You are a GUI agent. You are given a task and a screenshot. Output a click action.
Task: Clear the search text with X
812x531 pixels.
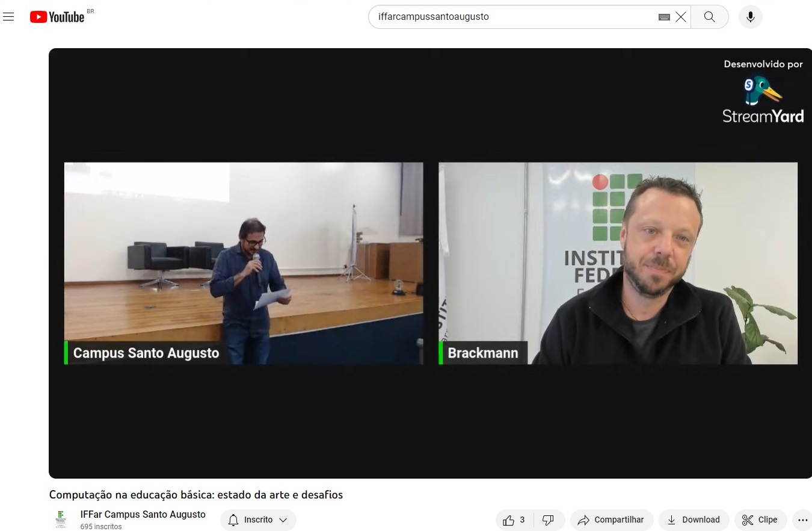[x=681, y=17]
